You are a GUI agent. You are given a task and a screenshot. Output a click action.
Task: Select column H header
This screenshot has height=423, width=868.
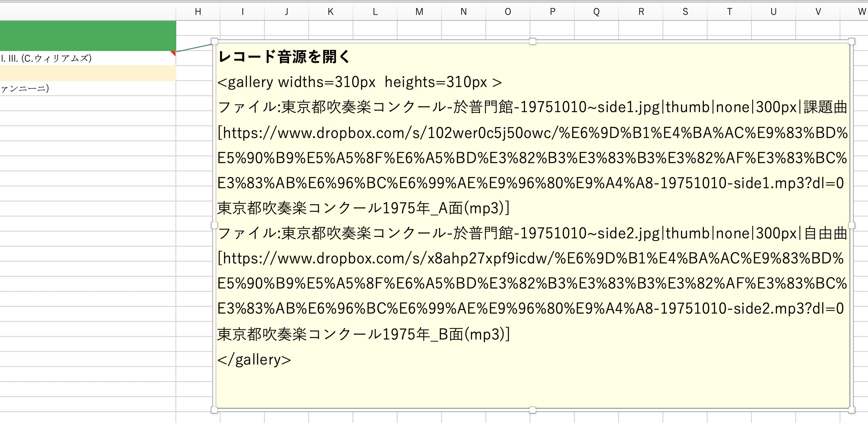pos(198,12)
